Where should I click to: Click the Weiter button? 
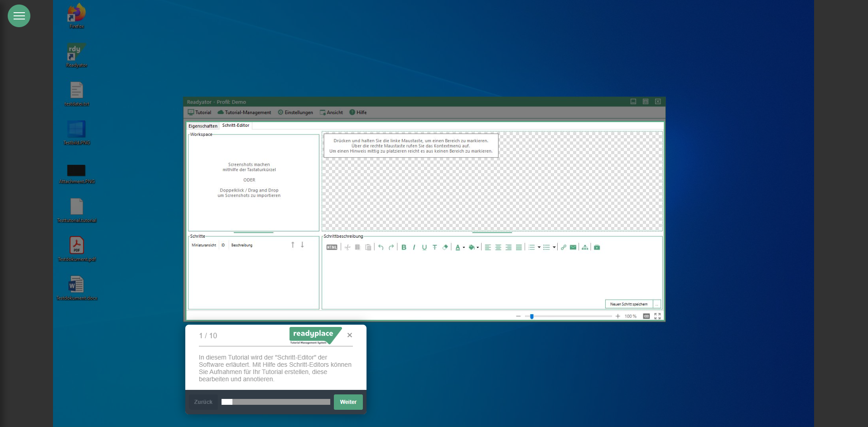pyautogui.click(x=348, y=402)
